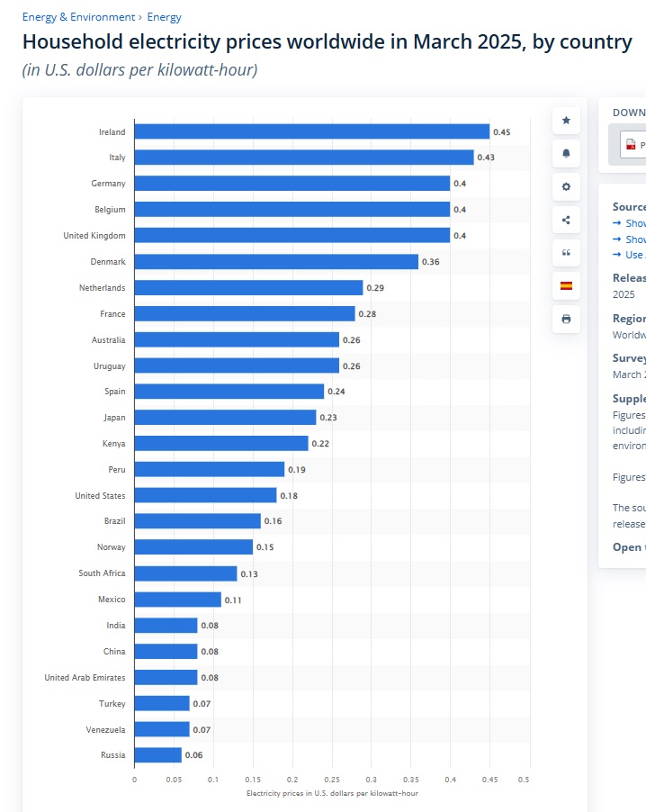Click the star favorite icon
Image resolution: width=646 pixels, height=812 pixels.
tap(566, 121)
